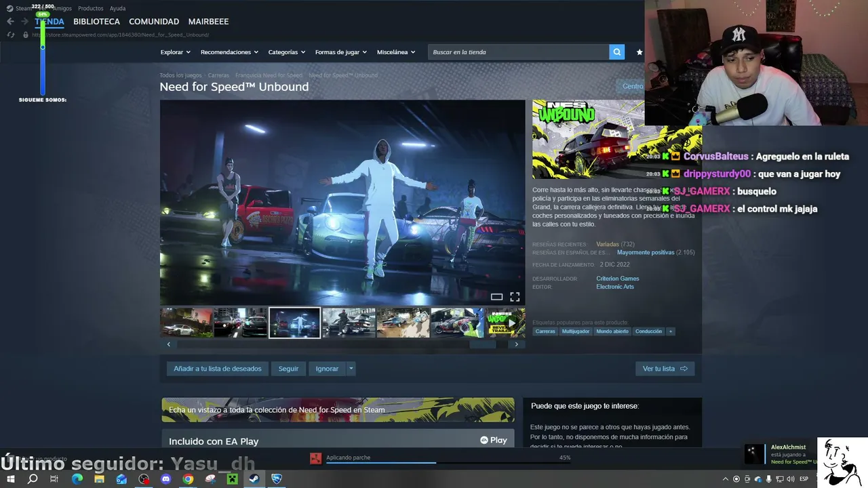868x488 pixels.
Task: Open Windows Start menu
Action: pos(11,479)
